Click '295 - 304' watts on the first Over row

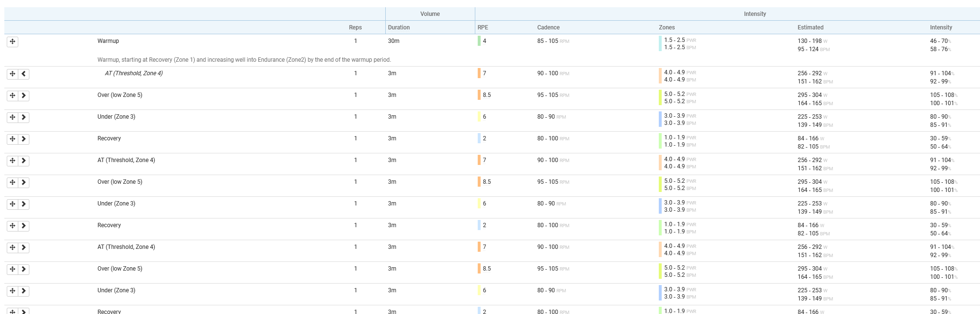(810, 95)
